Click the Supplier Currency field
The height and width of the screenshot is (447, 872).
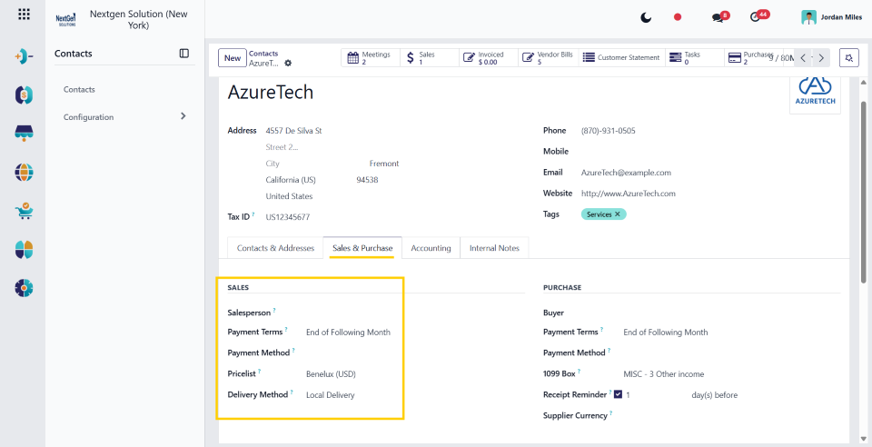(731, 415)
